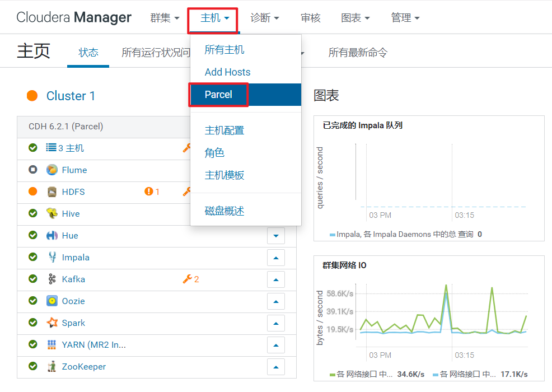The image size is (552, 392).
Task: Click the Oozie service icon
Action: click(x=52, y=301)
